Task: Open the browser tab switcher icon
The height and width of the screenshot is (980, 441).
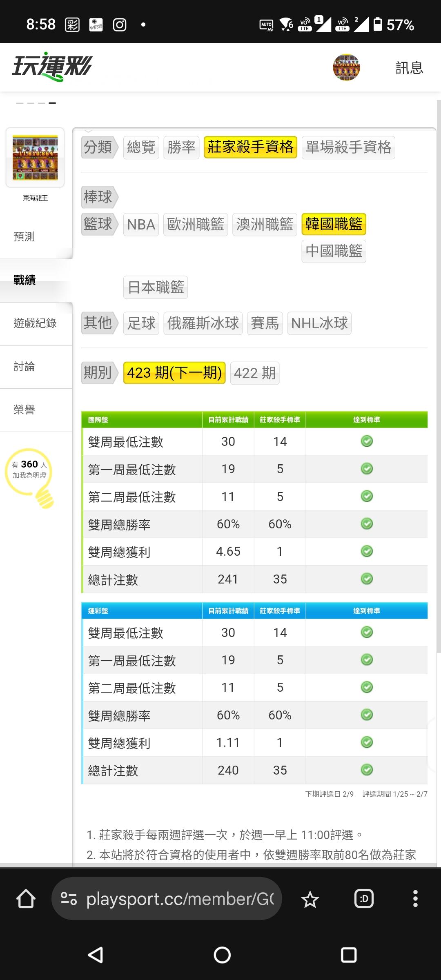Action: [x=364, y=899]
